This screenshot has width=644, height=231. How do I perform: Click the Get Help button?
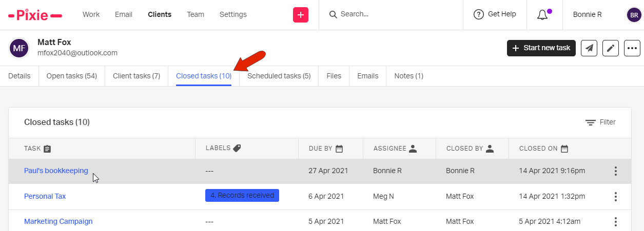[495, 14]
